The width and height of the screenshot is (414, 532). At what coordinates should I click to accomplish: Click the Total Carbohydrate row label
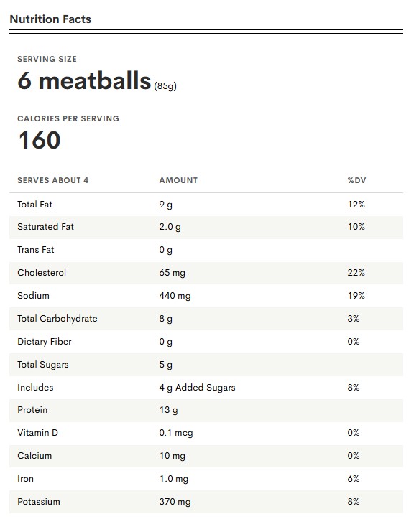pos(57,319)
